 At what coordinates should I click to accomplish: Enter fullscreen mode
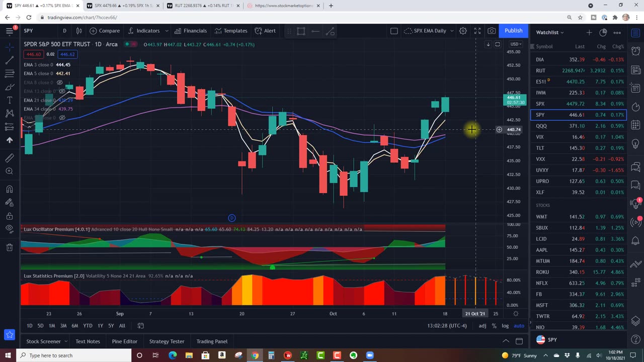[477, 31]
